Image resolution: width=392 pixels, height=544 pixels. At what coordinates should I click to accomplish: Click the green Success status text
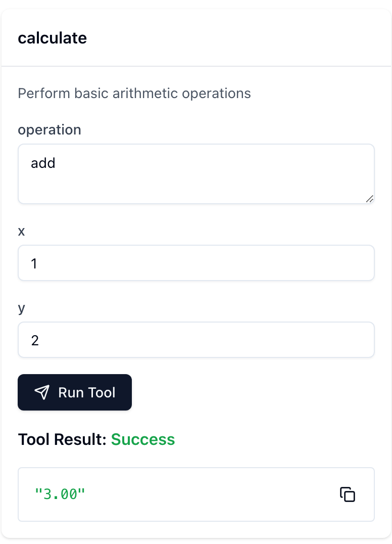(143, 439)
